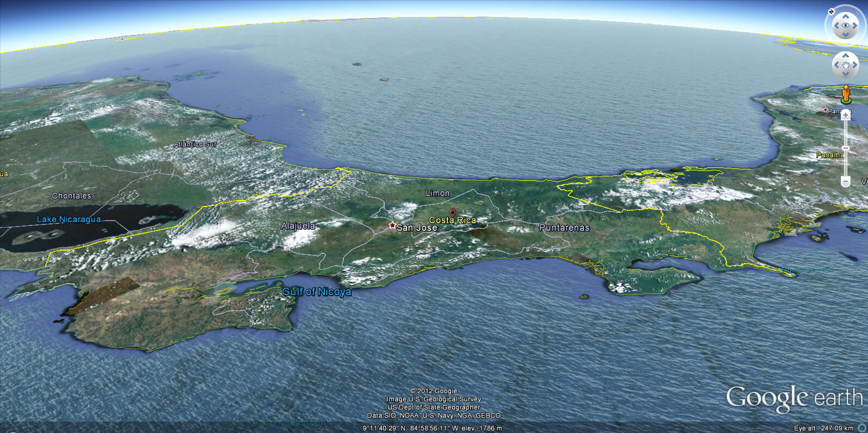Screen dimensions: 868x433
Task: Click the zoom in plus button
Action: coord(845,115)
